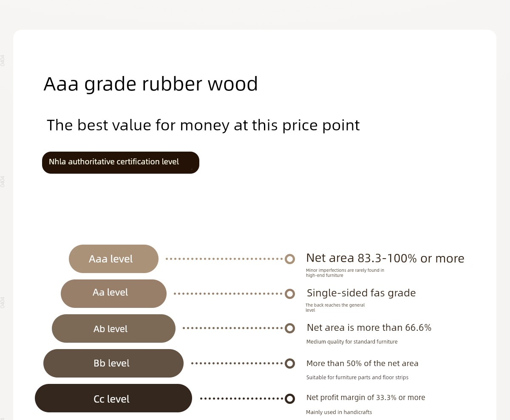This screenshot has height=420, width=510.
Task: Click the ring marker beside Bb level
Action: (290, 364)
